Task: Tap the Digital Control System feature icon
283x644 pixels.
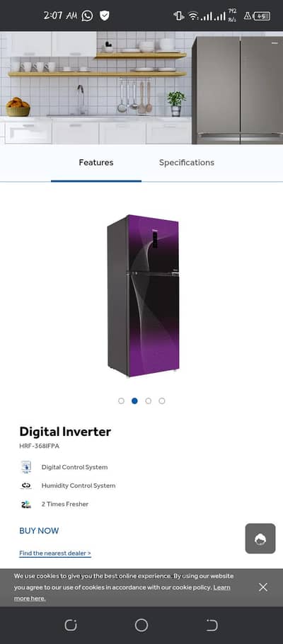Action: pos(26,467)
